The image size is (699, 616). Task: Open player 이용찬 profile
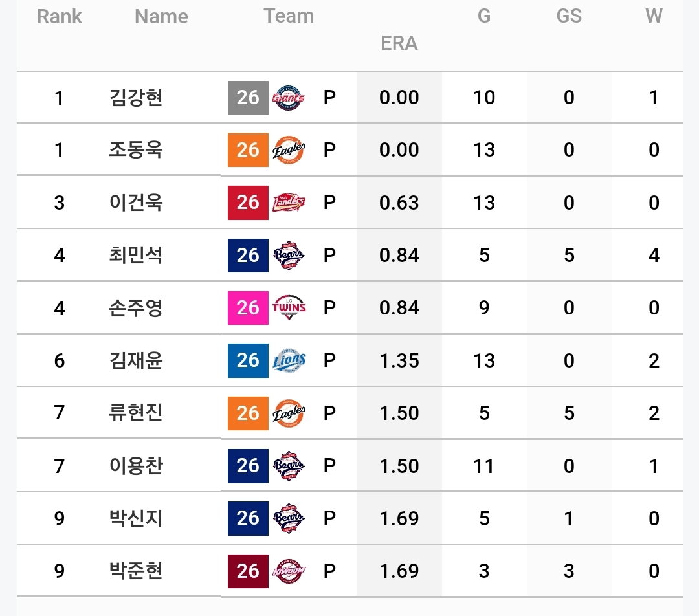(136, 466)
